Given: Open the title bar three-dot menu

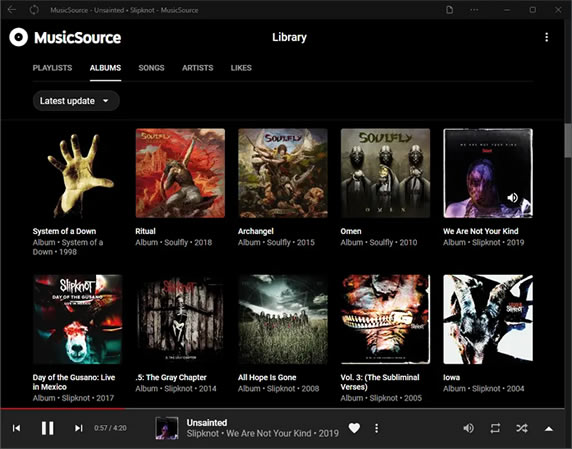Looking at the screenshot, I should click(474, 10).
